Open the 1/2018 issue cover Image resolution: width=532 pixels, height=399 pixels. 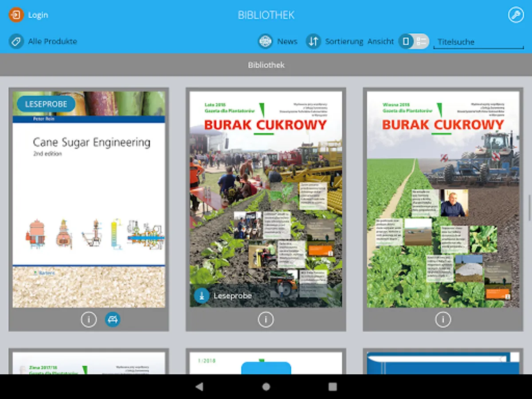pyautogui.click(x=266, y=363)
